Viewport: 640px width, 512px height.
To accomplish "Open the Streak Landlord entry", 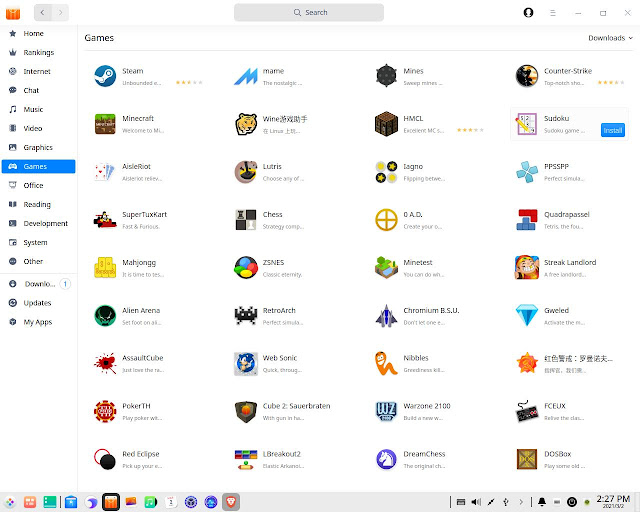I will click(569, 268).
